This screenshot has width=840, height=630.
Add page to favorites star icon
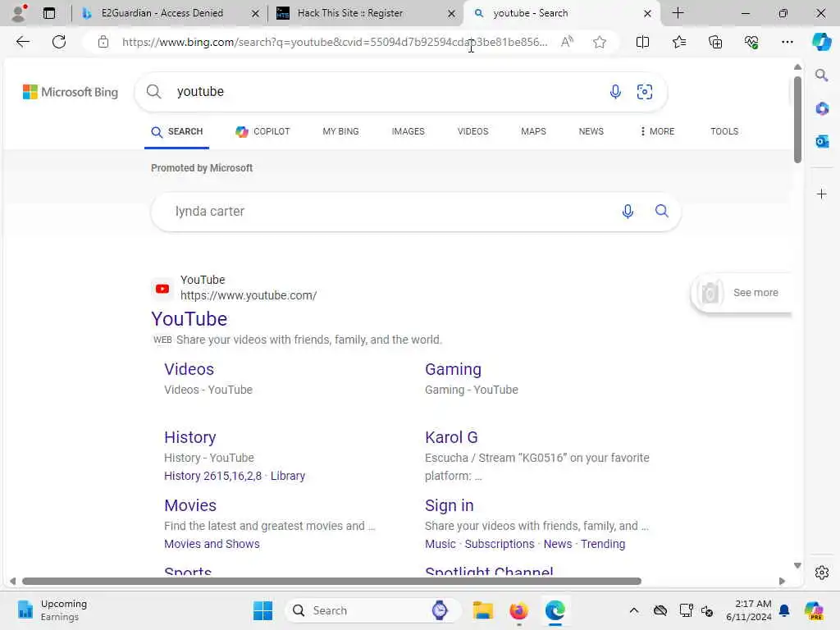click(600, 42)
